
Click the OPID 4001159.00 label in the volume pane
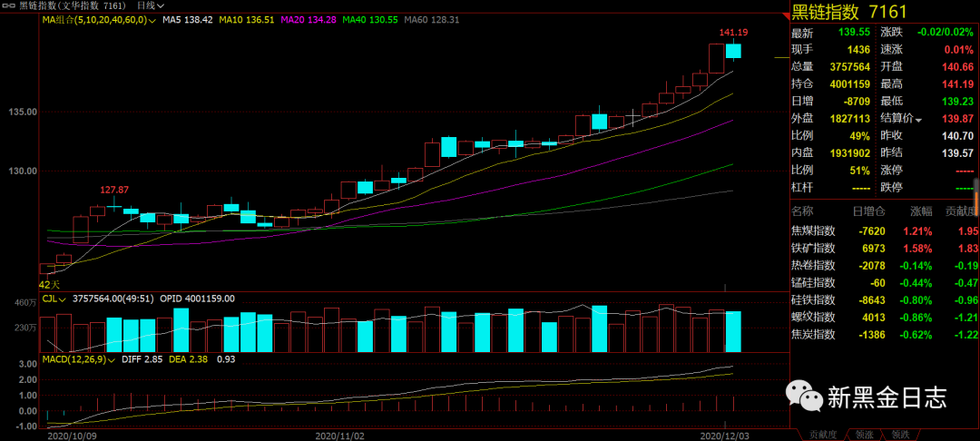click(x=198, y=299)
